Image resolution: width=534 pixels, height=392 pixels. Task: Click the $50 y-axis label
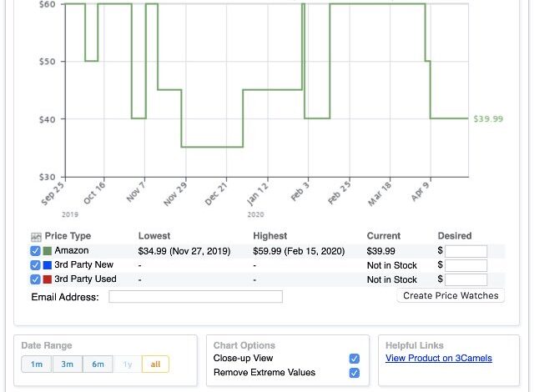47,62
